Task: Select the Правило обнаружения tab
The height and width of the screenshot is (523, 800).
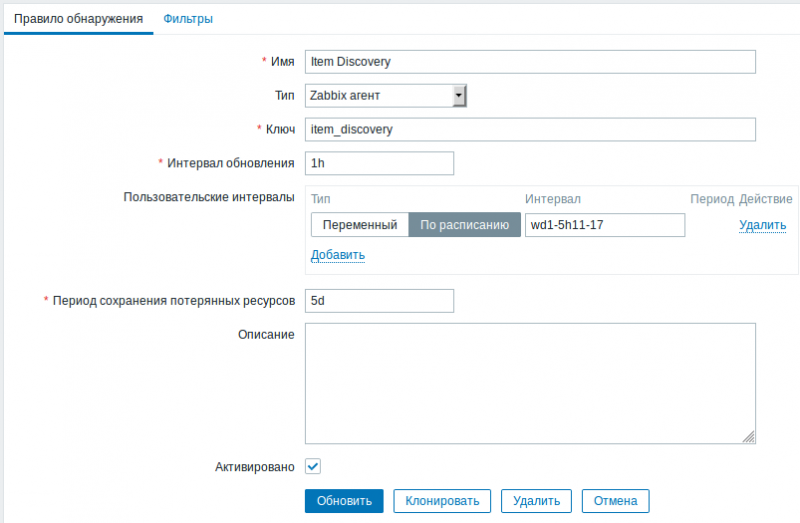Action: (x=78, y=19)
